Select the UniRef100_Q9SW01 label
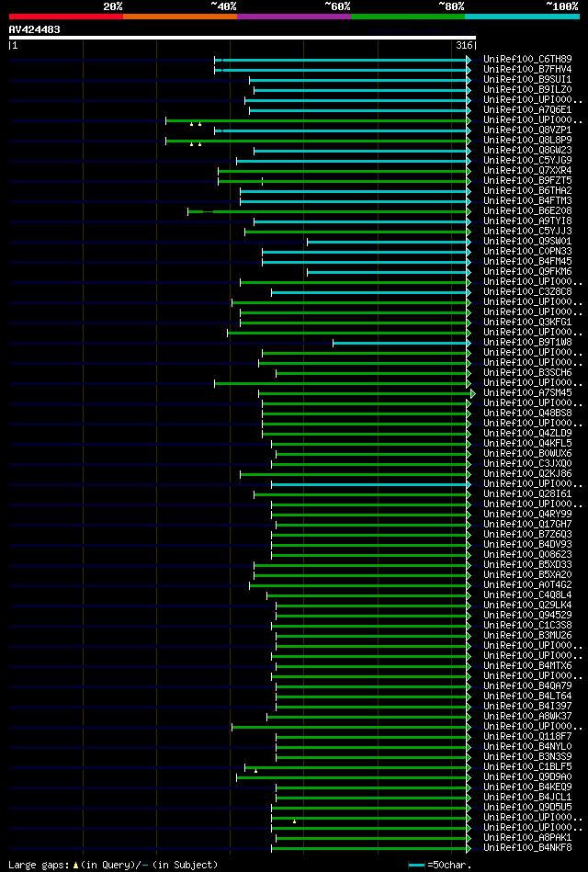 click(x=527, y=242)
